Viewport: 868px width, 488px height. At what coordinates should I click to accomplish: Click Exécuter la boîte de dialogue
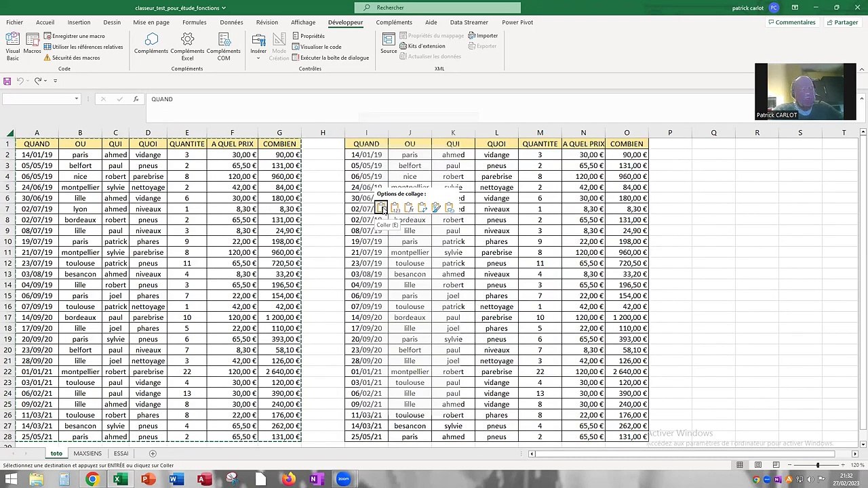tap(331, 58)
